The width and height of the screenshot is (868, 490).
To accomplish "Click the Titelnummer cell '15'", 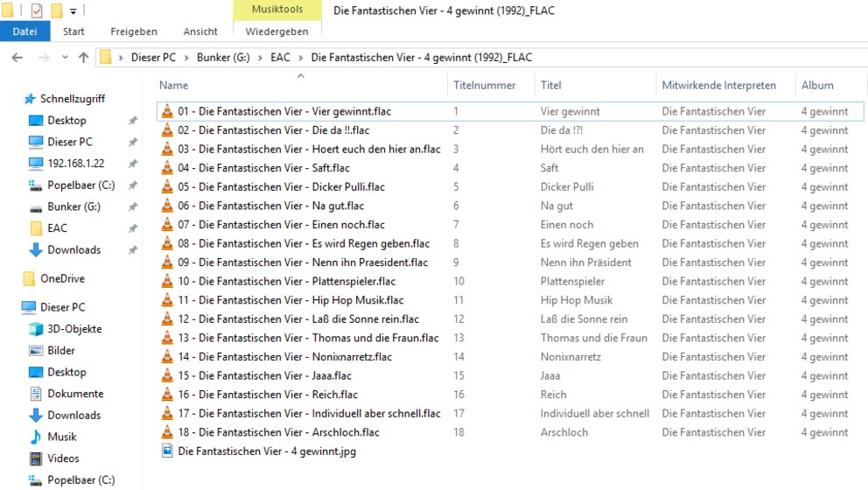I will [458, 375].
